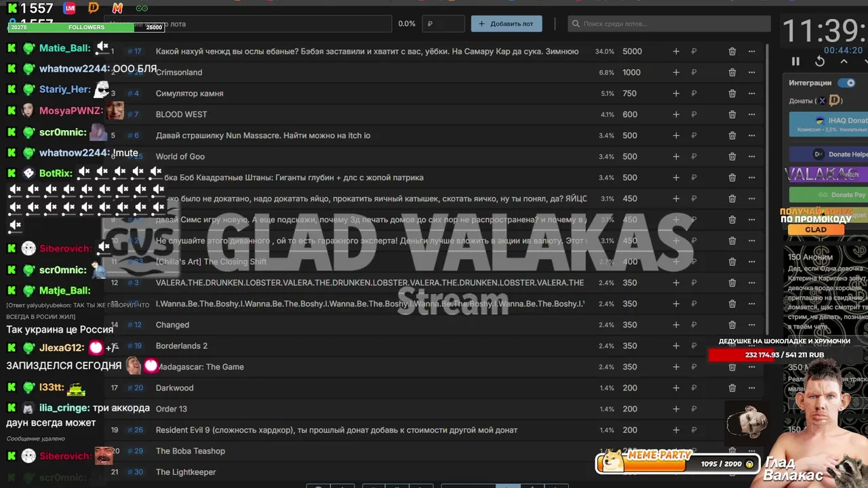Click the Поиск среди лотов search field

pyautogui.click(x=669, y=24)
